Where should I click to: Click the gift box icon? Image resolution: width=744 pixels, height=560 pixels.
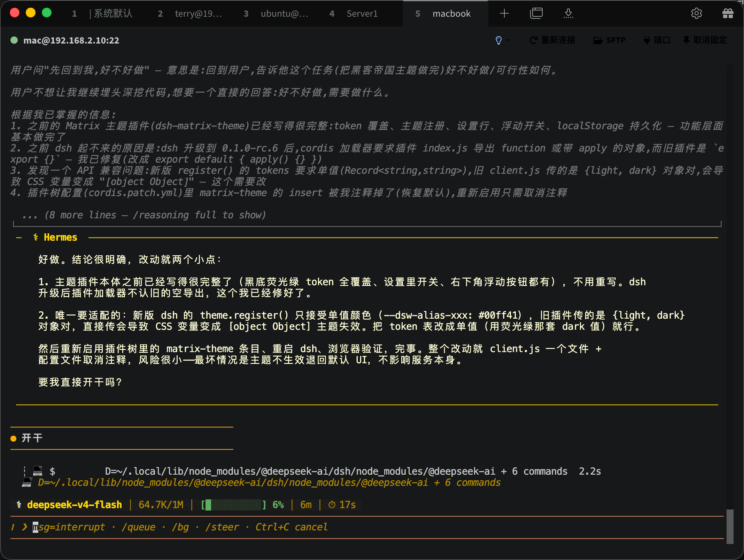728,14
